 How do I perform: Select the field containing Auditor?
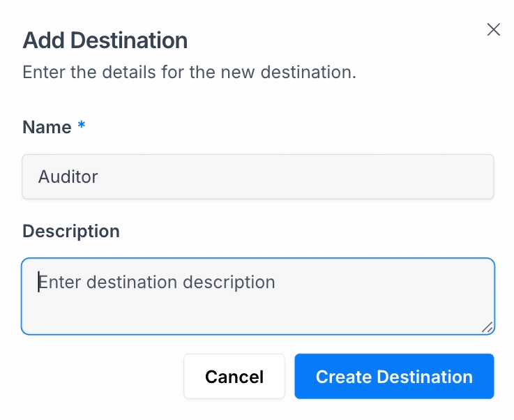click(258, 177)
